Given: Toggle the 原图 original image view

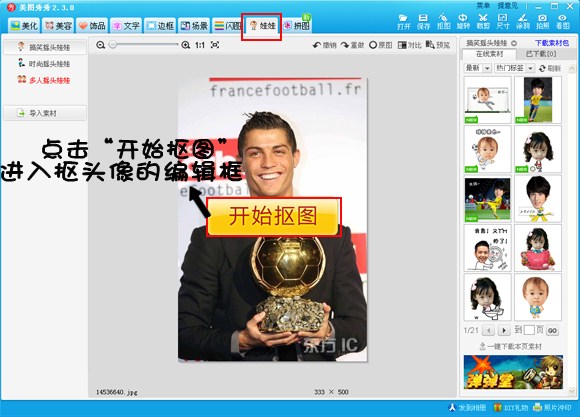Looking at the screenshot, I should pos(381,45).
